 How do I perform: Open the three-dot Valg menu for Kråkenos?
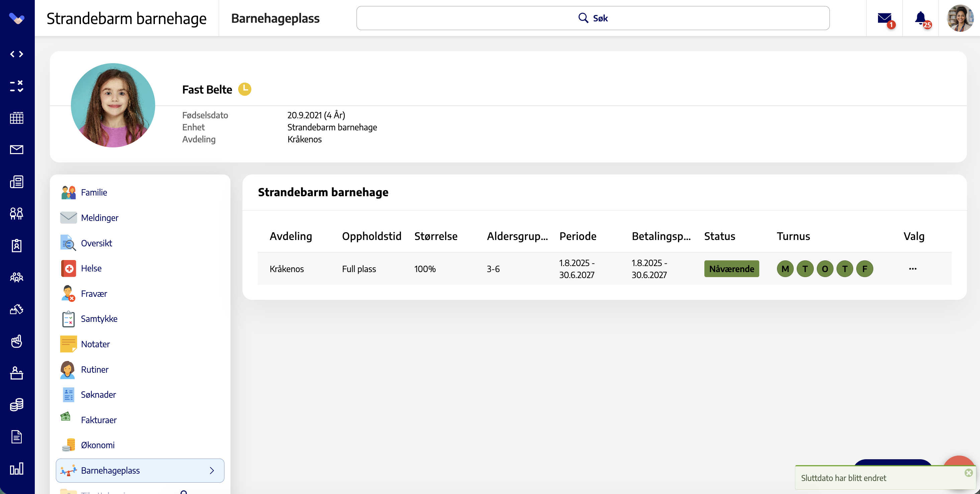[913, 269]
